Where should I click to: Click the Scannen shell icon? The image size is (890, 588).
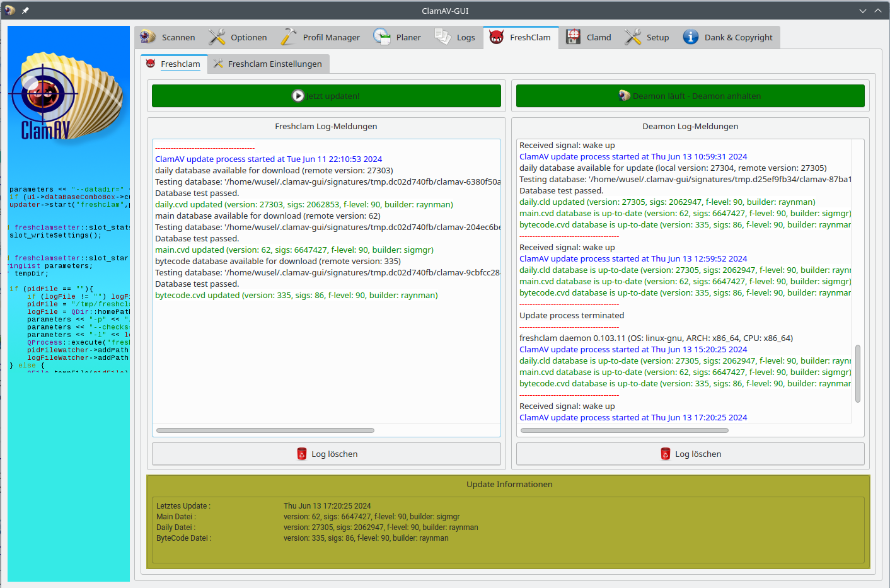tap(148, 37)
